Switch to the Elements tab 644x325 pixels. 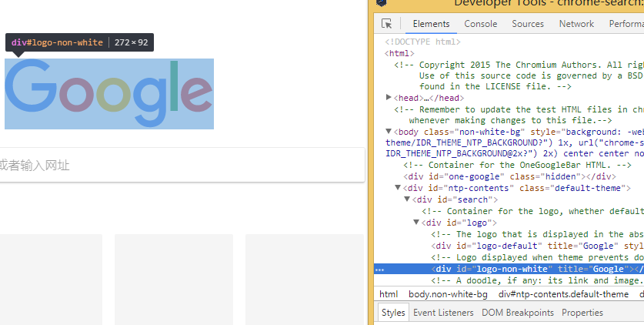[431, 24]
